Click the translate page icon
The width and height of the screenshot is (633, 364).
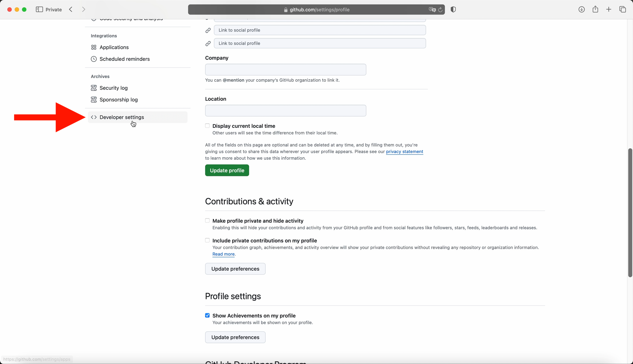click(x=432, y=10)
